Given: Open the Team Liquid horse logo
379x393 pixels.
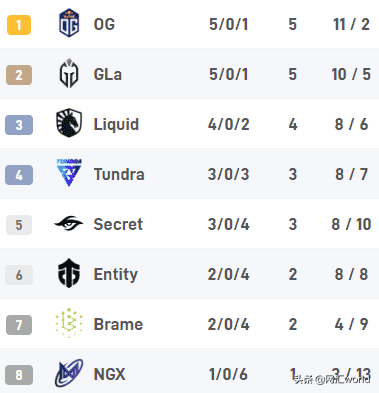Looking at the screenshot, I should tap(69, 123).
